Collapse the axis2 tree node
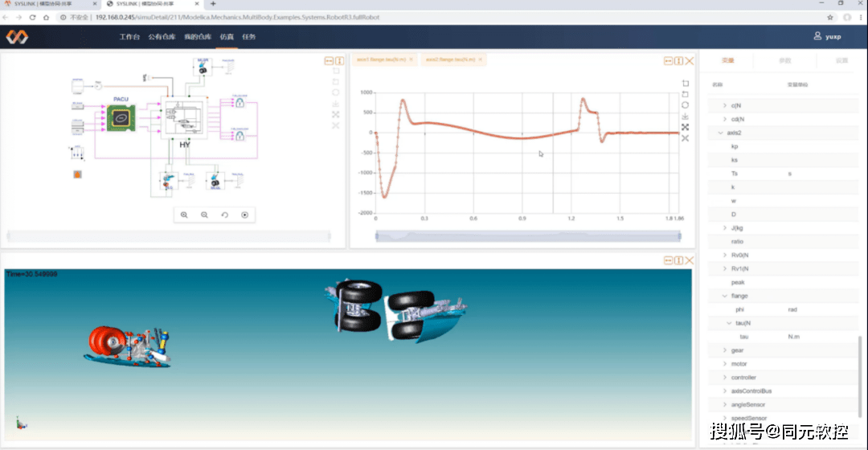Image resolution: width=868 pixels, height=450 pixels. (x=720, y=133)
